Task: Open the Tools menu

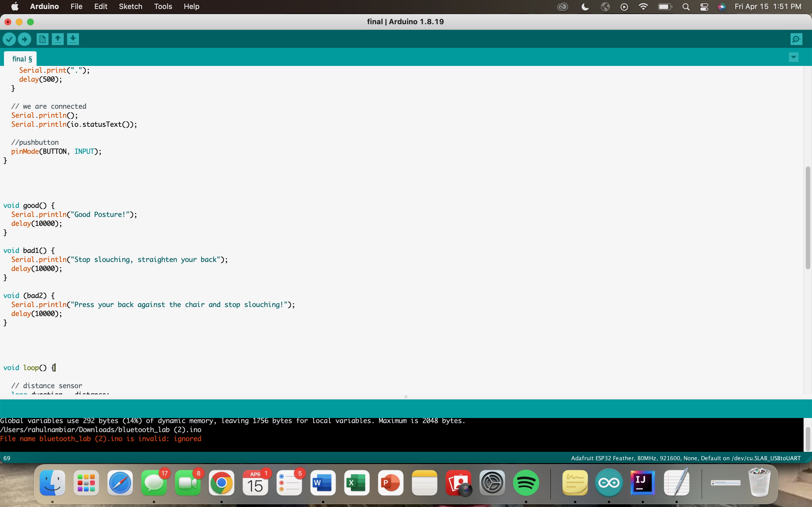Action: (x=163, y=7)
